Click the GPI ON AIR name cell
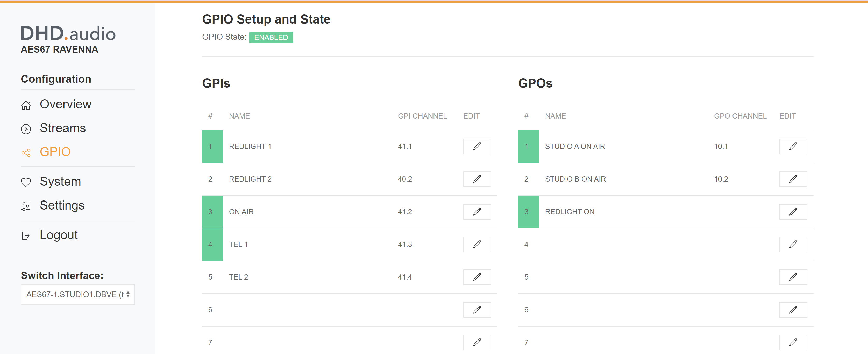 pyautogui.click(x=241, y=212)
